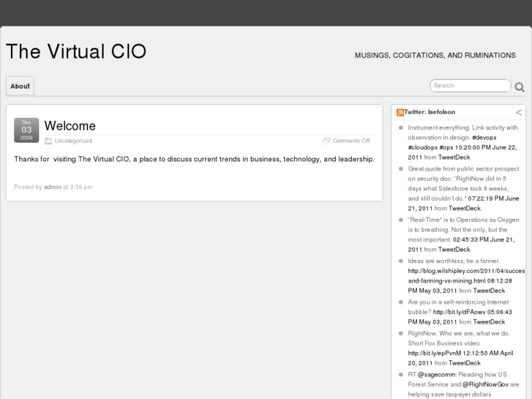Screen dimensions: 532x399
Task: Click inside the Search field
Action: [470, 86]
